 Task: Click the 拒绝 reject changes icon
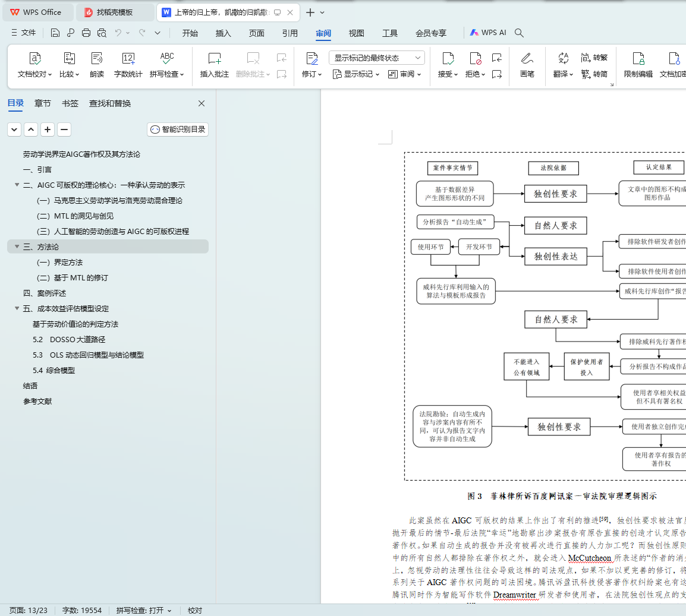tap(475, 65)
